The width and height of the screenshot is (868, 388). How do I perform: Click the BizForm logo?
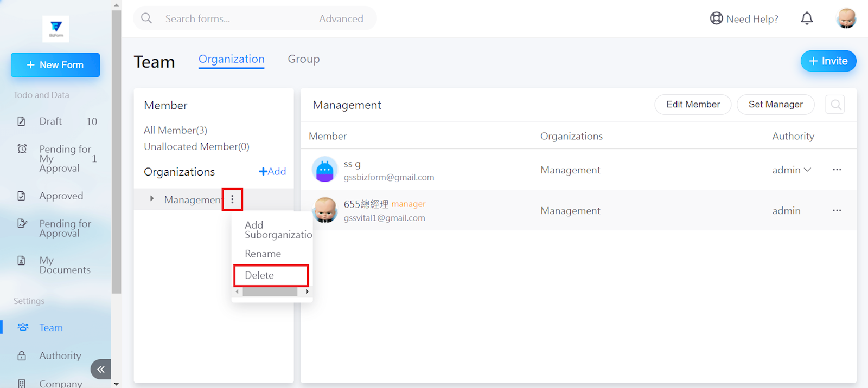click(x=56, y=29)
